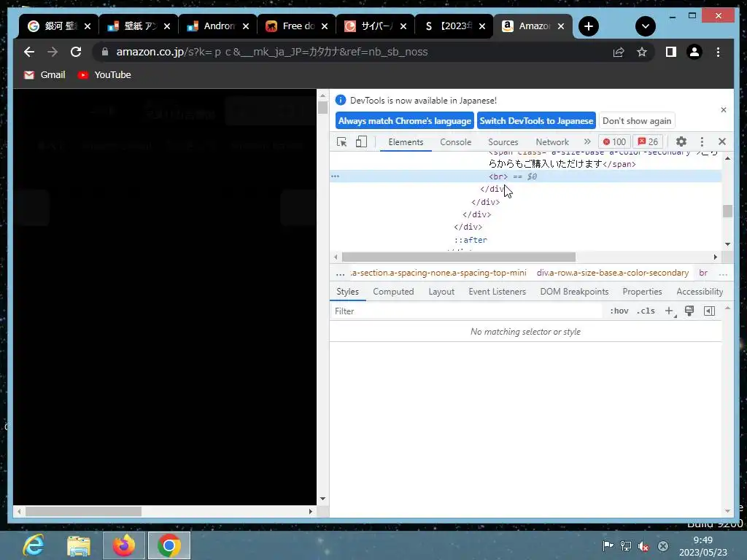Open Event Listeners sub-tab
Image resolution: width=747 pixels, height=560 pixels.
pyautogui.click(x=497, y=292)
